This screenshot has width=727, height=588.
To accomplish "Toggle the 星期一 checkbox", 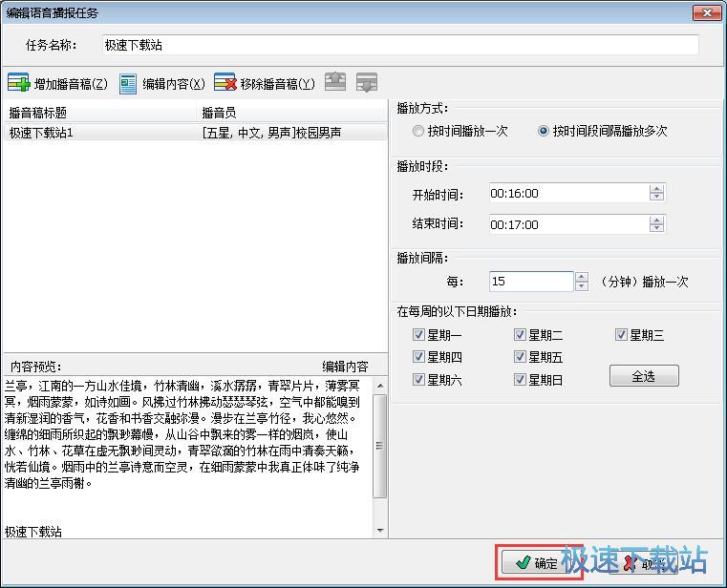I will pos(418,334).
